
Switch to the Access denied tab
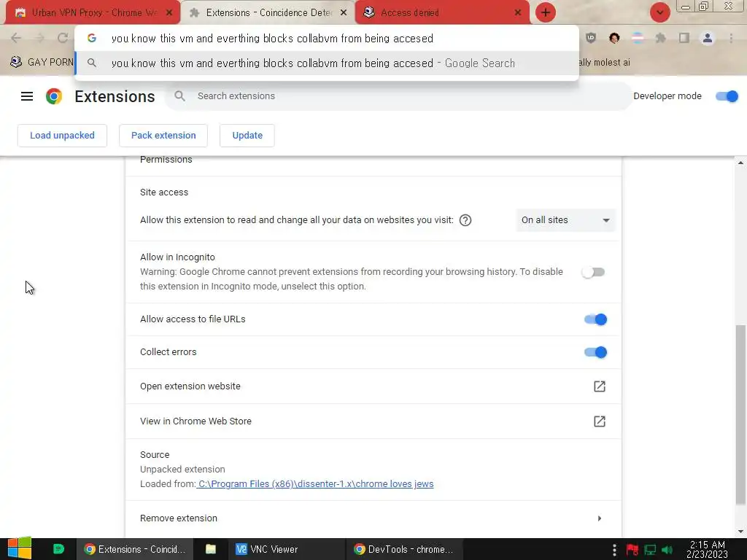click(442, 12)
